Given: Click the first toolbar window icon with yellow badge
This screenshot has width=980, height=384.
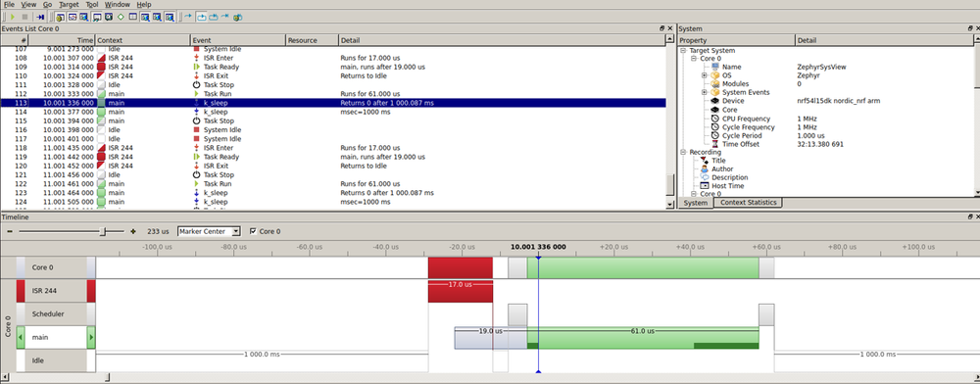Looking at the screenshot, I should pos(60,17).
